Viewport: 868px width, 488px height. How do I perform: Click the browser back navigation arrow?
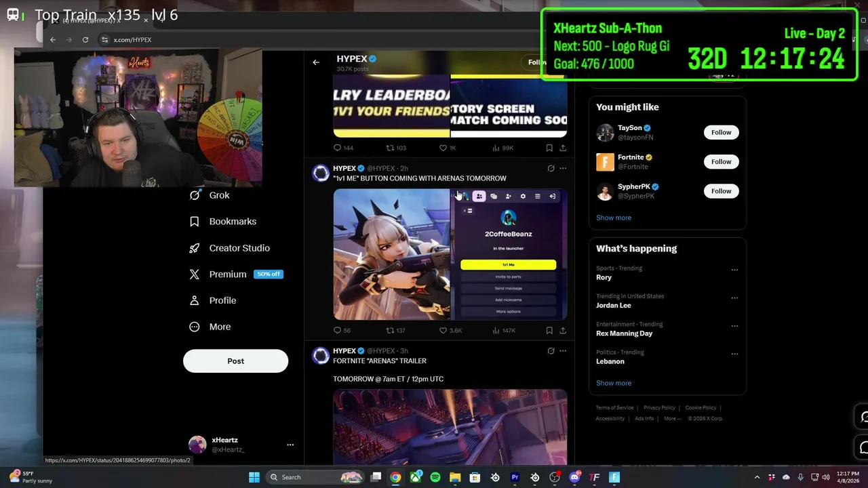[x=53, y=40]
